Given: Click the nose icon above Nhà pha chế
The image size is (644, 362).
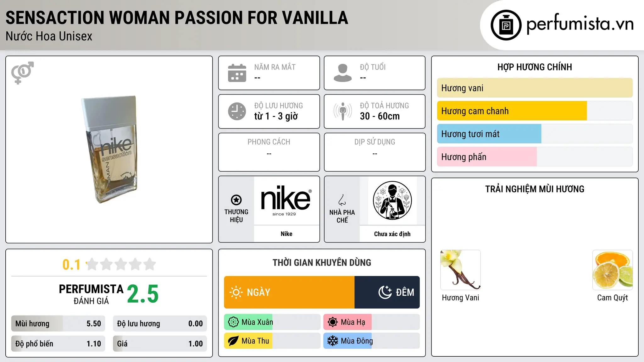Looking at the screenshot, I should pos(342,200).
